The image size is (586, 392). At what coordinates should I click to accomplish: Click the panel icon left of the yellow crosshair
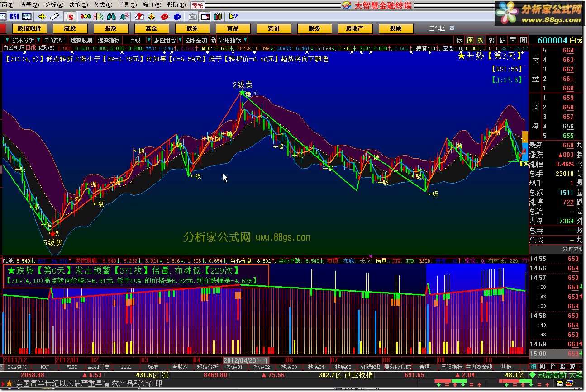tap(28, 17)
